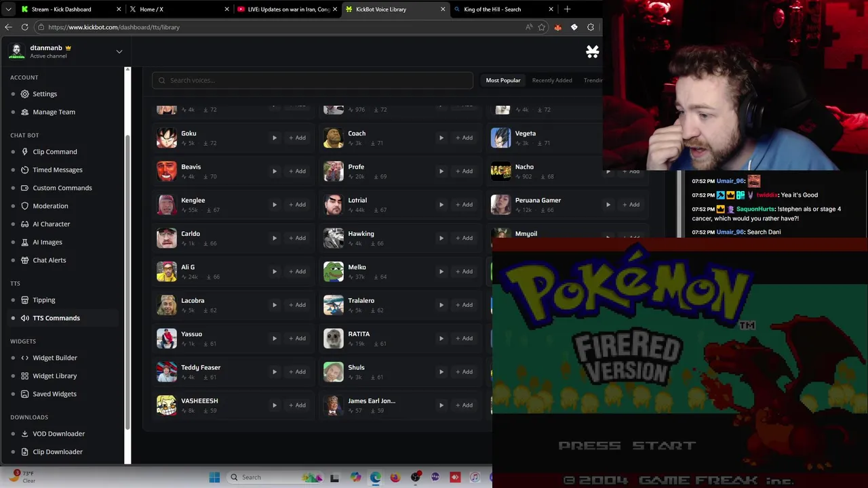The image size is (868, 488).
Task: Play the Goku voice preview
Action: pyautogui.click(x=275, y=138)
